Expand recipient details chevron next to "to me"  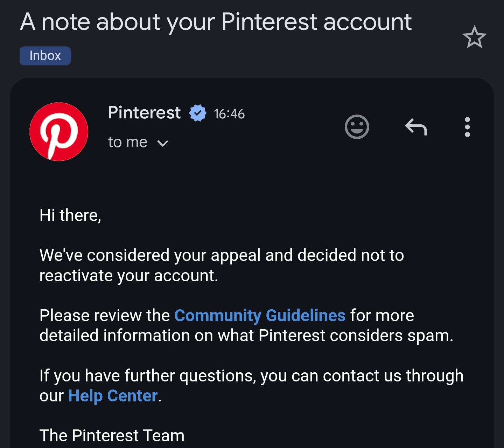163,143
